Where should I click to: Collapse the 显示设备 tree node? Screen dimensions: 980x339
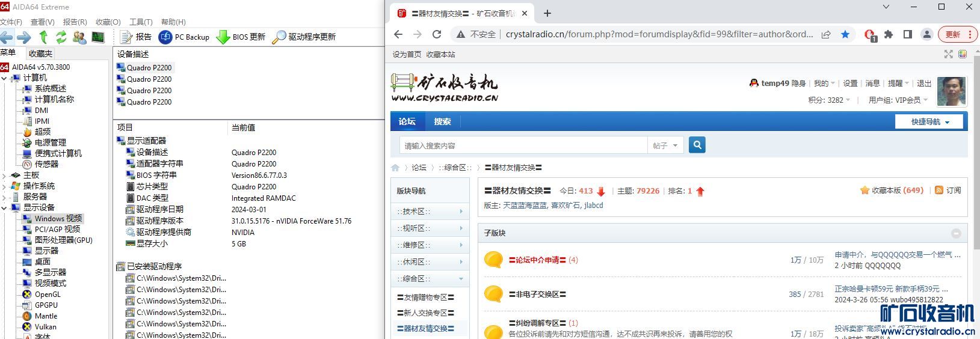(x=4, y=208)
